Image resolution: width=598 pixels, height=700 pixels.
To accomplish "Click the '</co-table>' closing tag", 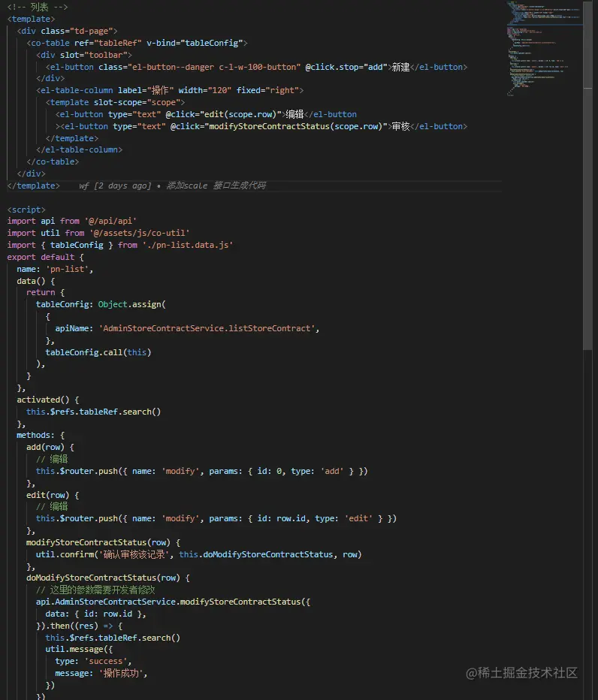I will pyautogui.click(x=53, y=162).
